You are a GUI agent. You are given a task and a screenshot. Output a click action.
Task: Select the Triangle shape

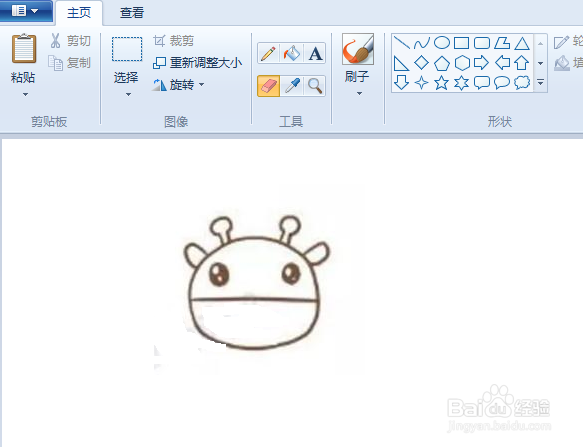point(522,43)
